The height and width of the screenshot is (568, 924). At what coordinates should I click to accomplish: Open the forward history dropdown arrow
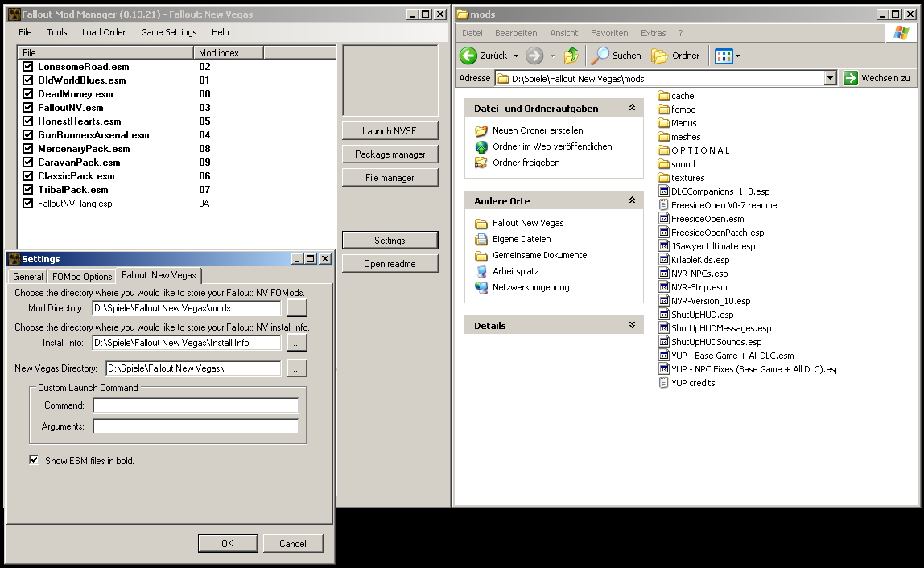pos(553,56)
